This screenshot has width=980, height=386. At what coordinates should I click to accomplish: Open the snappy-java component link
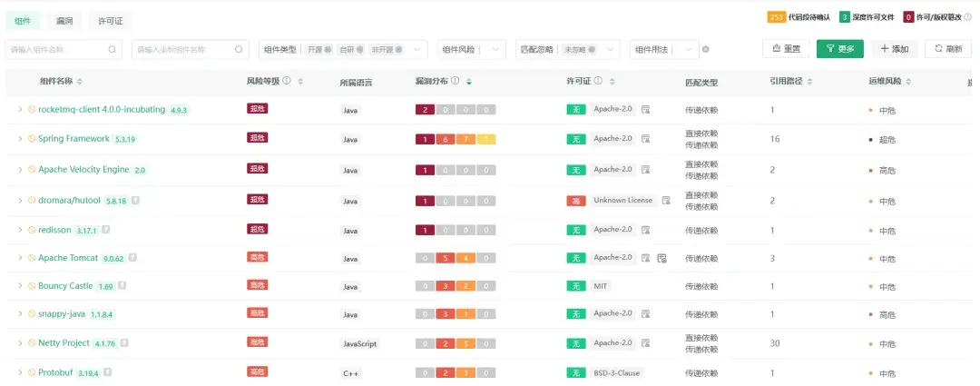pos(62,313)
